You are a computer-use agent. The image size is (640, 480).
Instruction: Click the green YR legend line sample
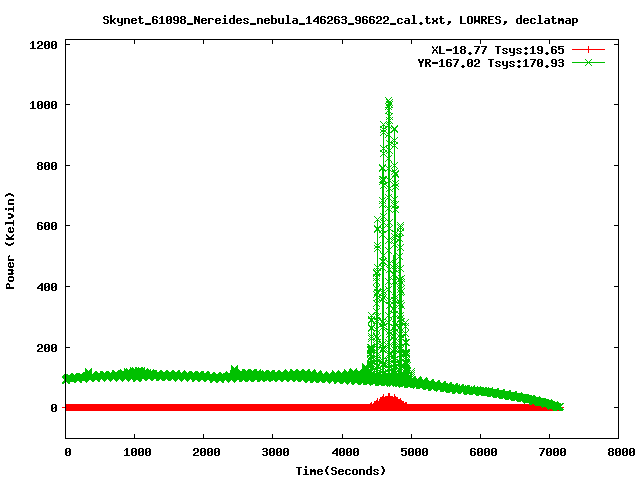coord(589,62)
